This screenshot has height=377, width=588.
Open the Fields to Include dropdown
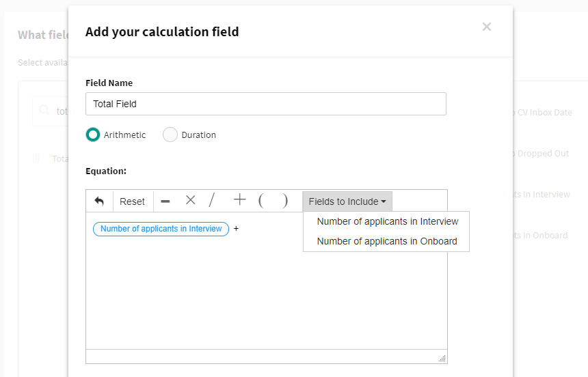point(347,201)
